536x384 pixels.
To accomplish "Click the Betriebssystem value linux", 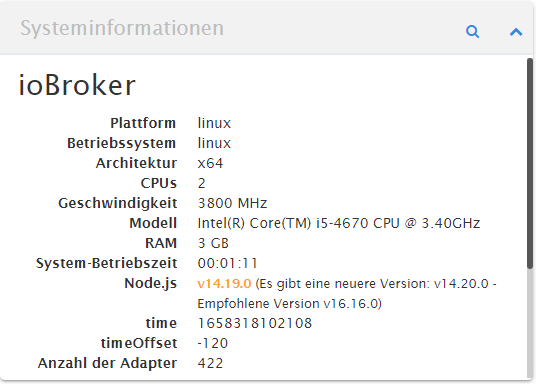I will pyautogui.click(x=214, y=143).
